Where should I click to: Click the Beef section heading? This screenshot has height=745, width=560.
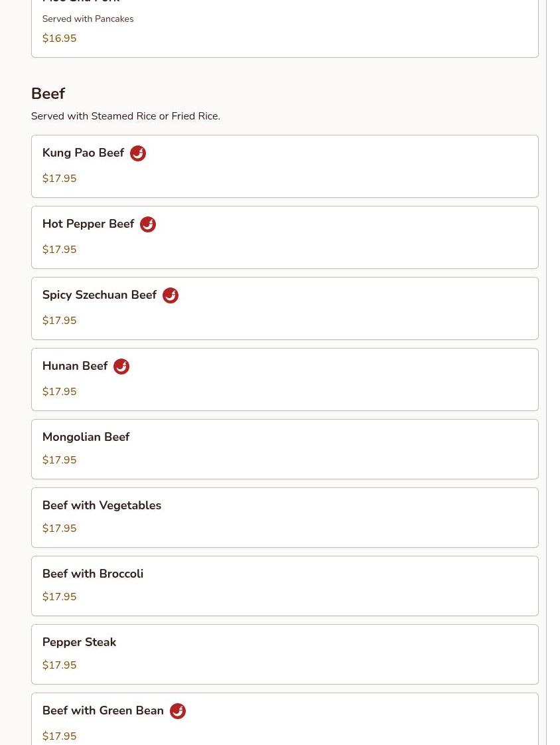(48, 94)
